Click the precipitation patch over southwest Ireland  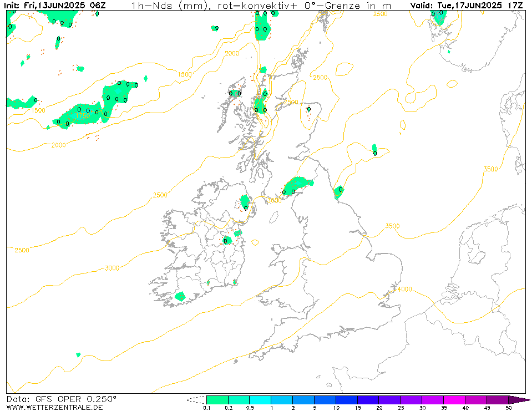pyautogui.click(x=180, y=296)
